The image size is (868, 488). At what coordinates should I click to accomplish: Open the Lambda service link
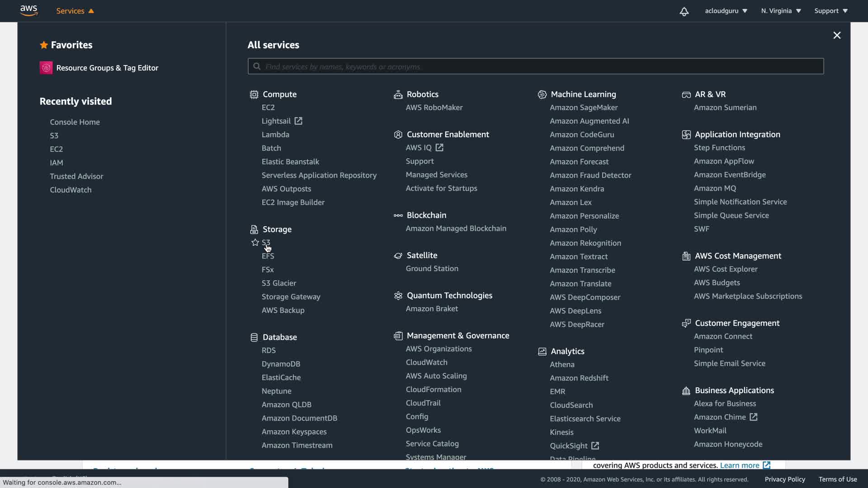tap(275, 135)
